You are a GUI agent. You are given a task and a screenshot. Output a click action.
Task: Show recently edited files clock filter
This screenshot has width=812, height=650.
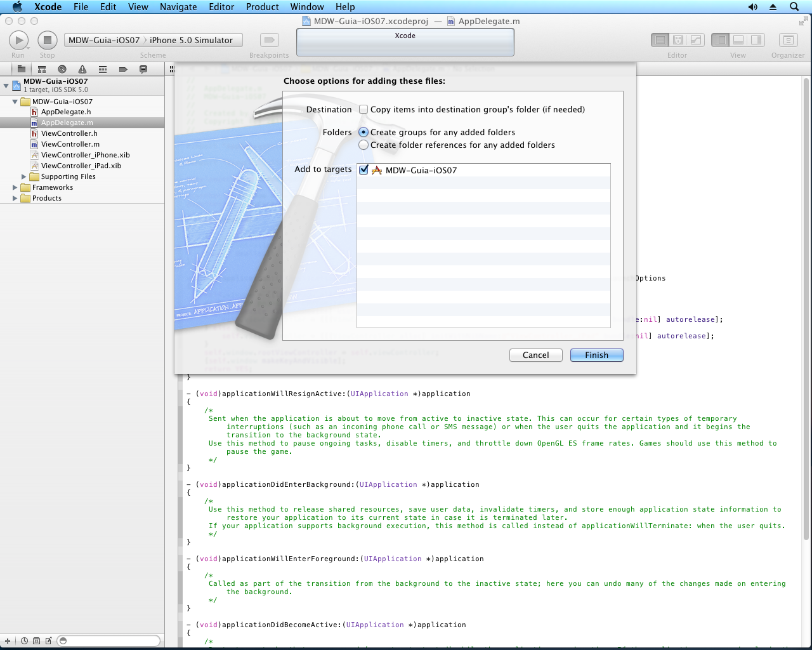coord(24,641)
